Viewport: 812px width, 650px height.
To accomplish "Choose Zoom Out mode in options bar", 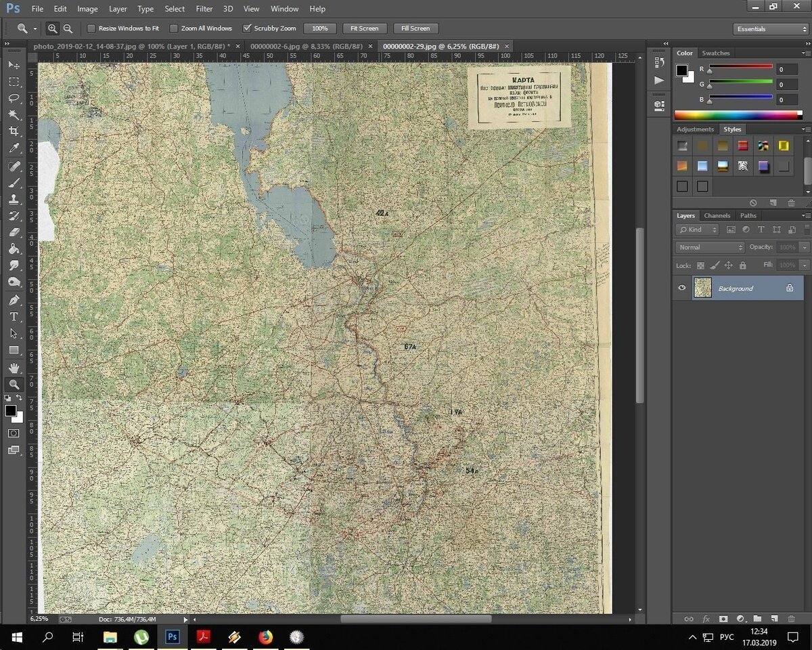I will click(x=68, y=28).
